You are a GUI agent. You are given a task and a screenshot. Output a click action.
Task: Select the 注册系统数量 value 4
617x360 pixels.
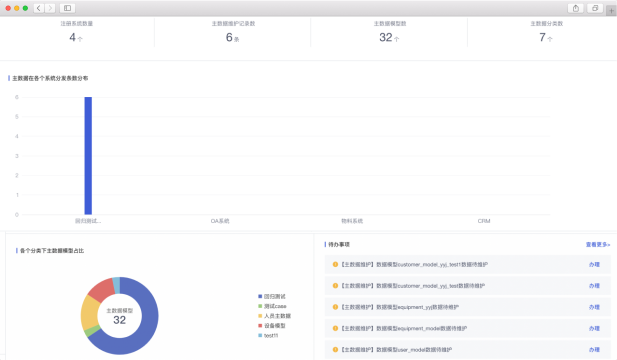click(72, 37)
